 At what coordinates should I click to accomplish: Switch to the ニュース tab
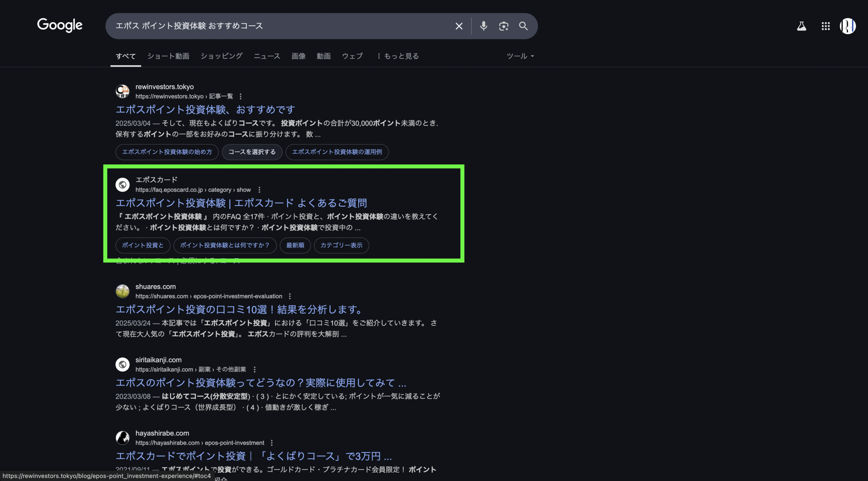[x=267, y=56]
